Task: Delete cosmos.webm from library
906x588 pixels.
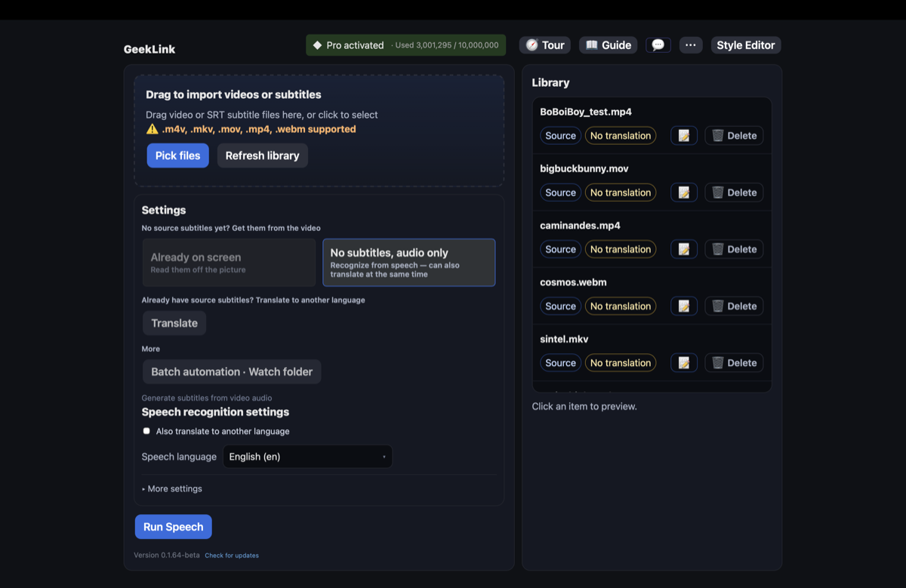Action: [734, 306]
